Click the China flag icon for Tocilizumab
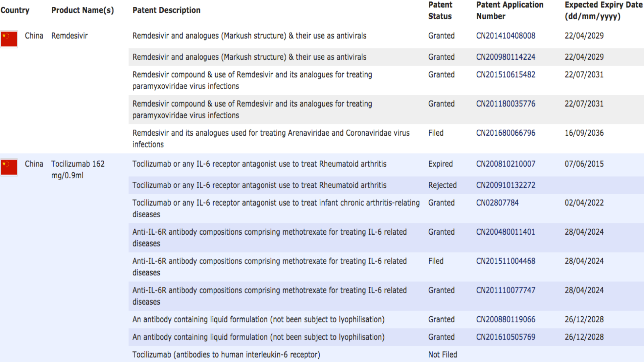 pyautogui.click(x=9, y=167)
